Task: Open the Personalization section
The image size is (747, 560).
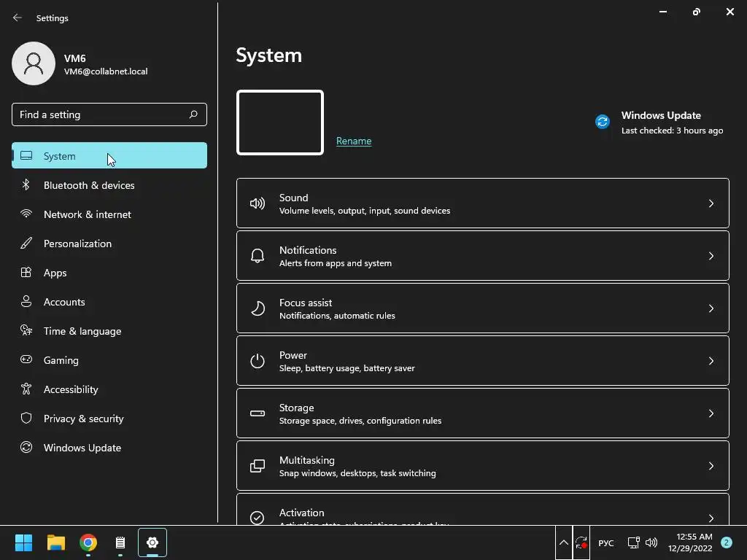Action: coord(109,244)
